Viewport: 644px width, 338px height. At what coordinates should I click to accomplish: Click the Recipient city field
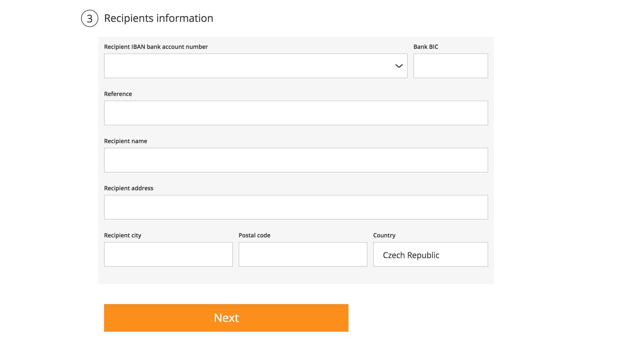(168, 254)
